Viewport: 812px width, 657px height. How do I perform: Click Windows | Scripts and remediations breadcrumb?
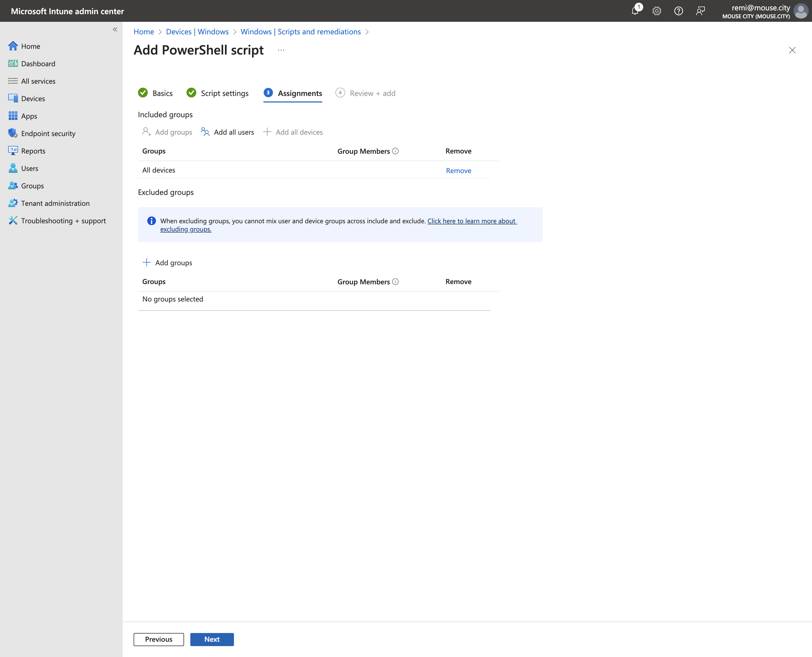300,32
